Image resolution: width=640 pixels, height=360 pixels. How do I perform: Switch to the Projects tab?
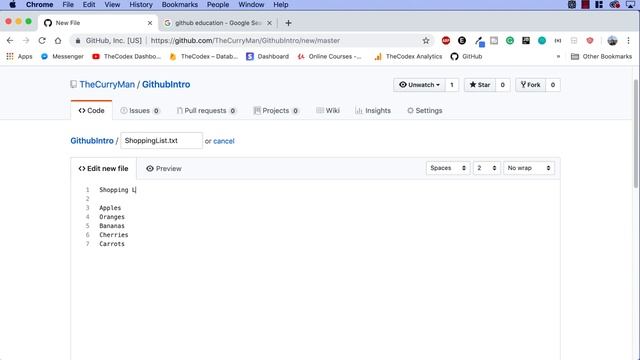(x=276, y=111)
